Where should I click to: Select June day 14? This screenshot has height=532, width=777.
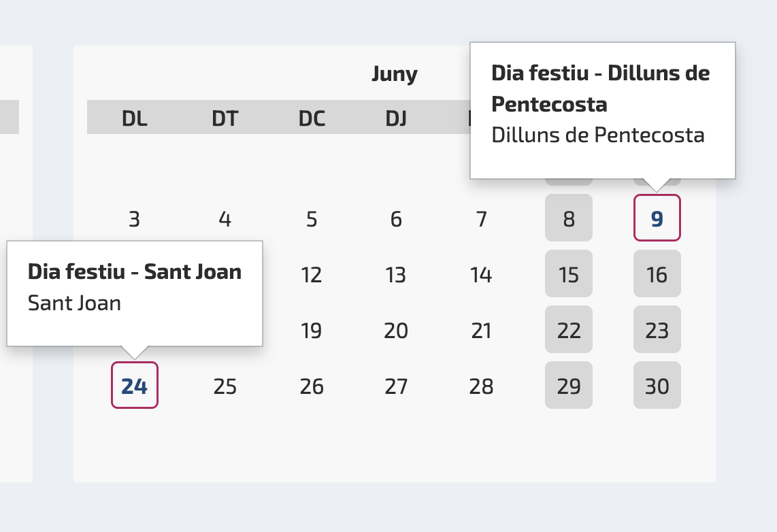(482, 275)
